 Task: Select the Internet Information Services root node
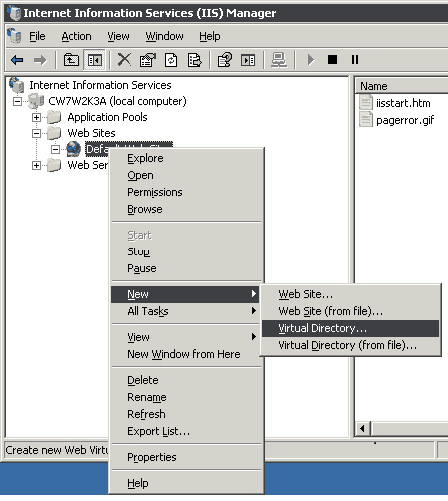pyautogui.click(x=100, y=85)
